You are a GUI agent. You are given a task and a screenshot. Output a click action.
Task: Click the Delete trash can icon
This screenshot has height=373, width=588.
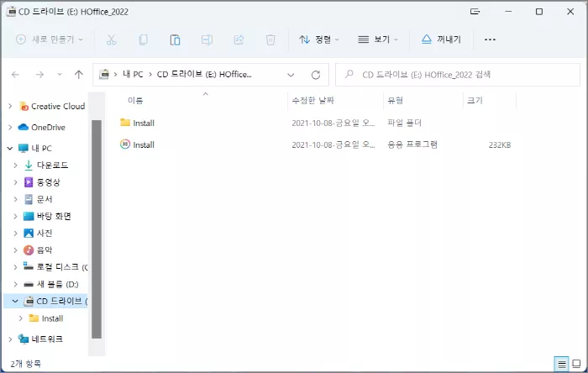[270, 39]
